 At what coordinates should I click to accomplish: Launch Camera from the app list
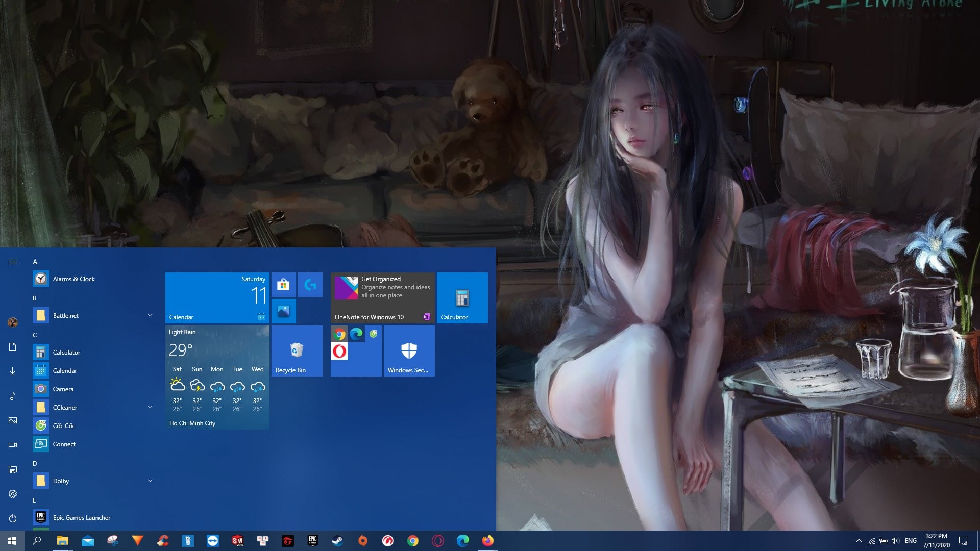tap(94, 389)
